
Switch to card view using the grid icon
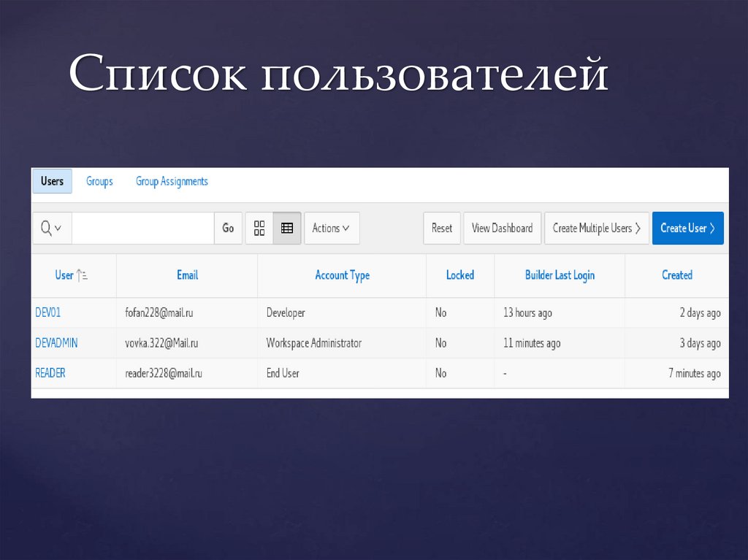coord(259,228)
